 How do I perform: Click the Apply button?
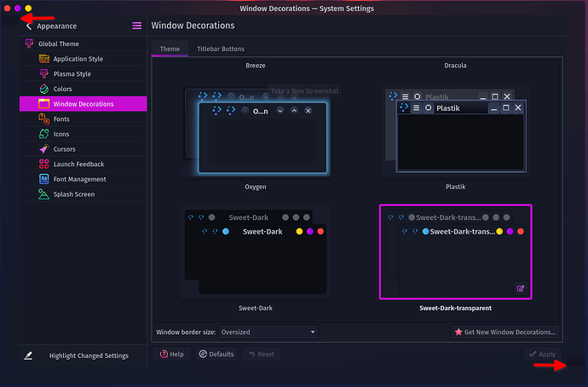(542, 354)
